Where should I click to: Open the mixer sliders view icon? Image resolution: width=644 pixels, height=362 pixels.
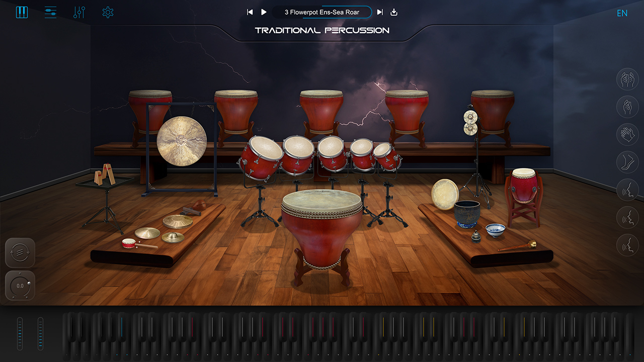point(50,13)
